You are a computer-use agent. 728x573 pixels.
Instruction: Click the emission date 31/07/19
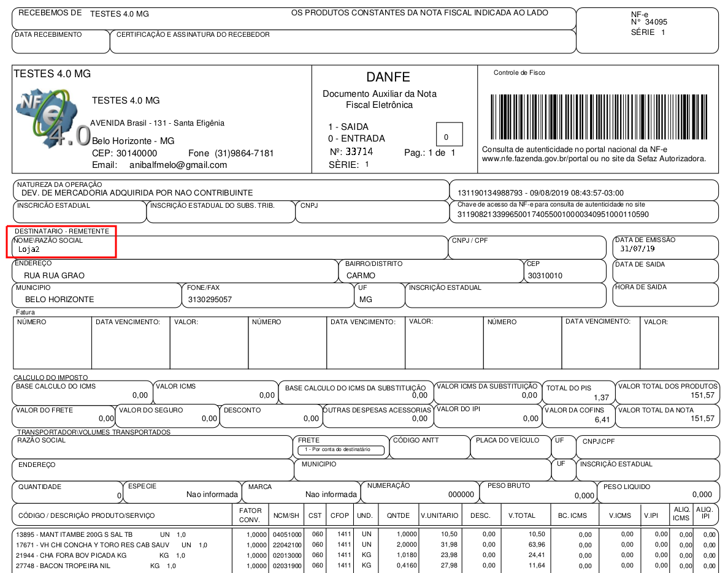click(637, 249)
